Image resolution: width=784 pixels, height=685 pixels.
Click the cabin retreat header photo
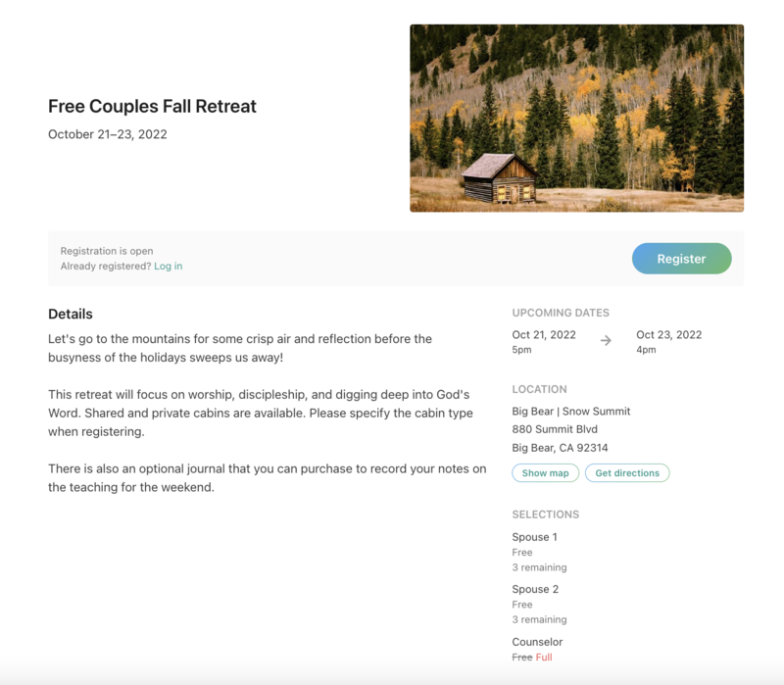click(x=576, y=118)
